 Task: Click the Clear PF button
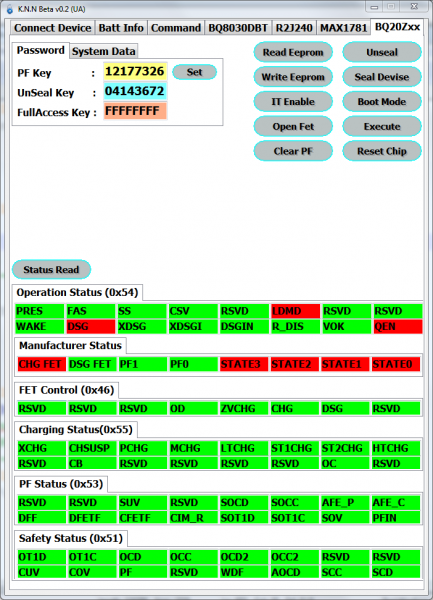tap(293, 151)
